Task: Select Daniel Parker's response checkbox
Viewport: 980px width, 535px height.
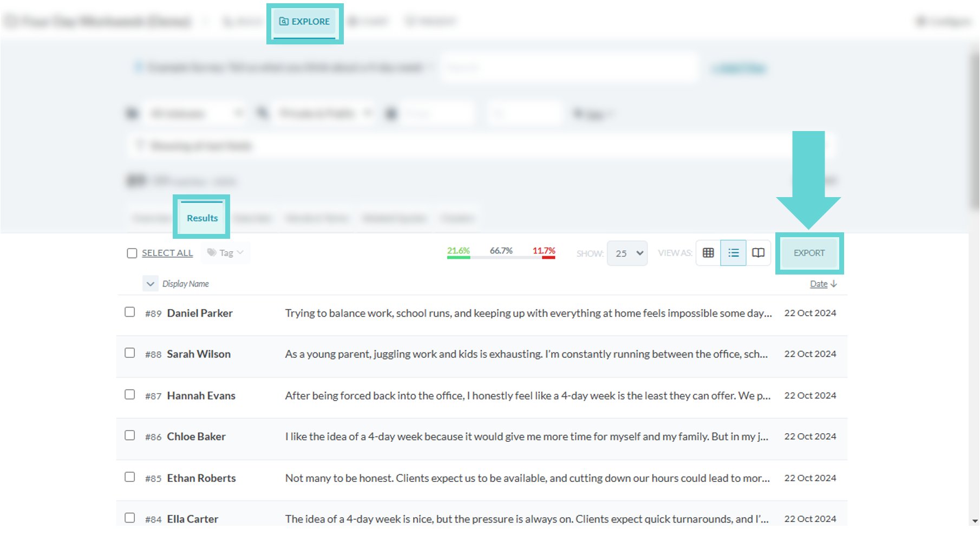Action: click(129, 312)
